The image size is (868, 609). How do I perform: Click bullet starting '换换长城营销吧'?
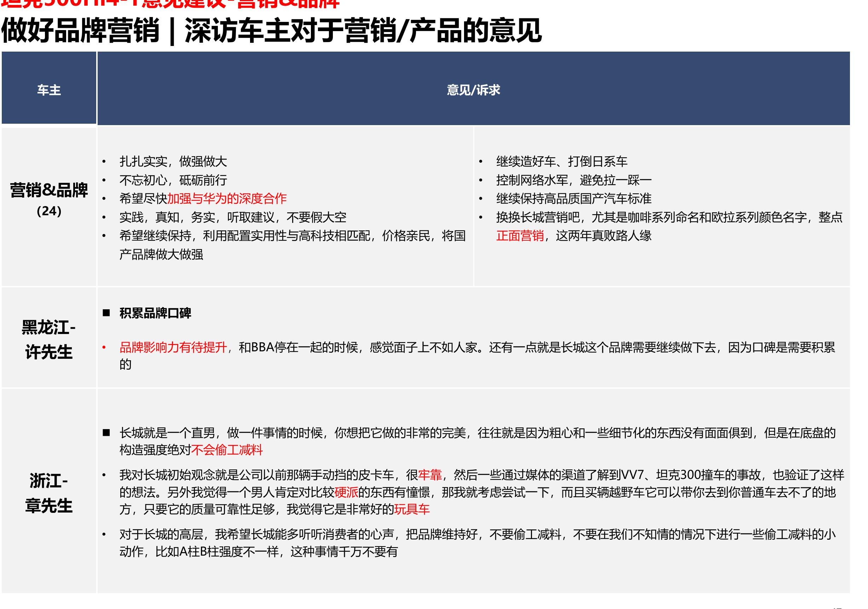tap(670, 226)
